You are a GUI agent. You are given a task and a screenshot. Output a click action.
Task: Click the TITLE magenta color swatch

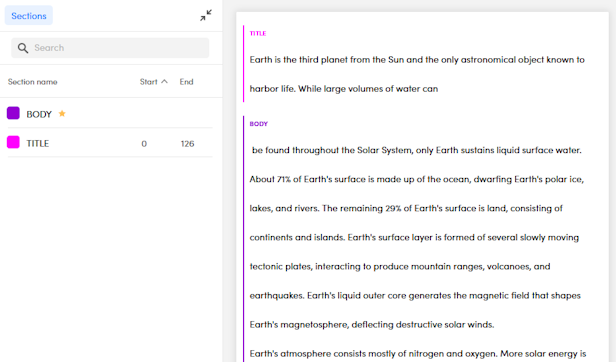click(13, 142)
